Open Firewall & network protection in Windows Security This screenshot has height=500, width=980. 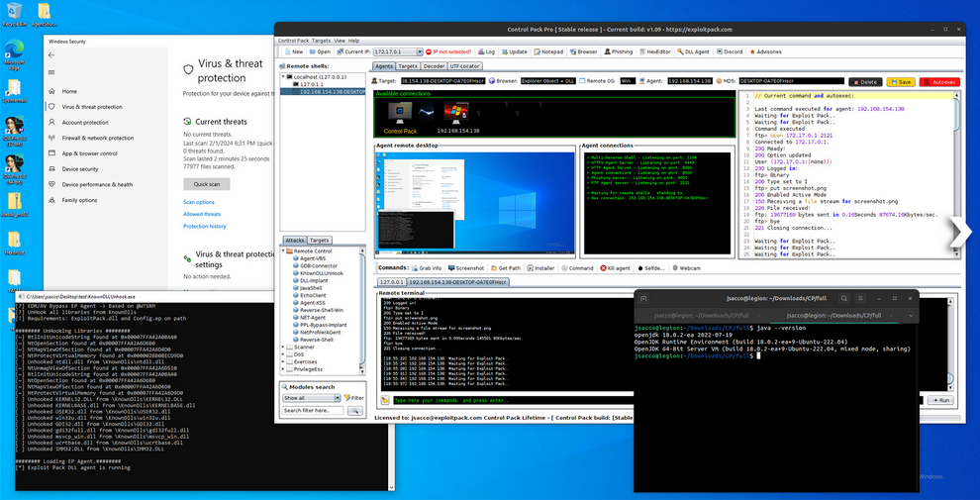97,138
